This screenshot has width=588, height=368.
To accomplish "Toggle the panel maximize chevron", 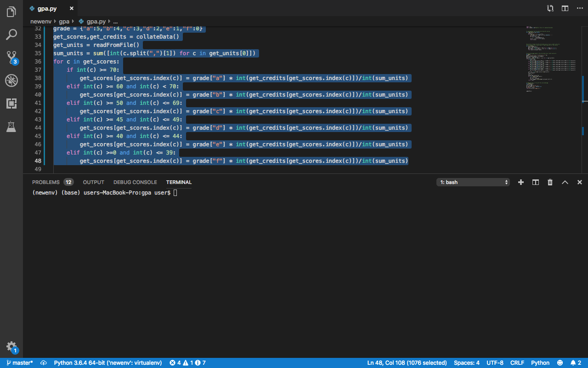I will 565,182.
